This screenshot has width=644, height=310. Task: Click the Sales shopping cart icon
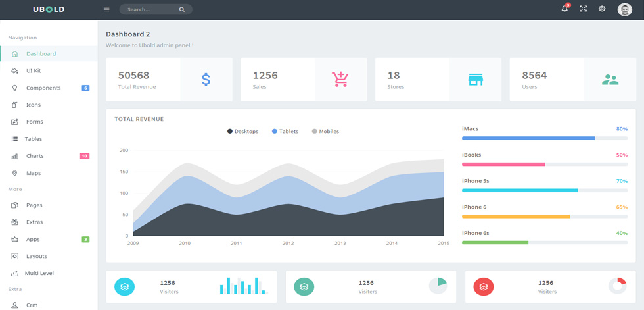pyautogui.click(x=340, y=80)
